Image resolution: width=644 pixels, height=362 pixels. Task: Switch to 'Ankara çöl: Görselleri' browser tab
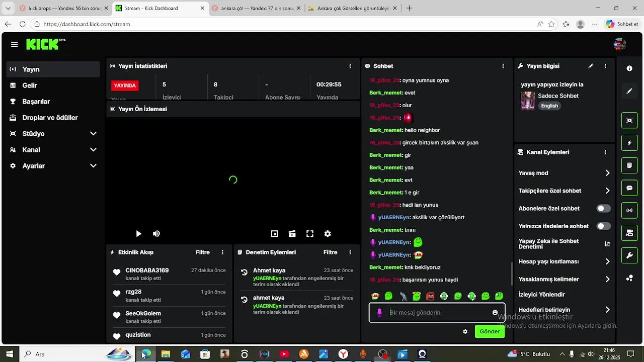tap(353, 8)
